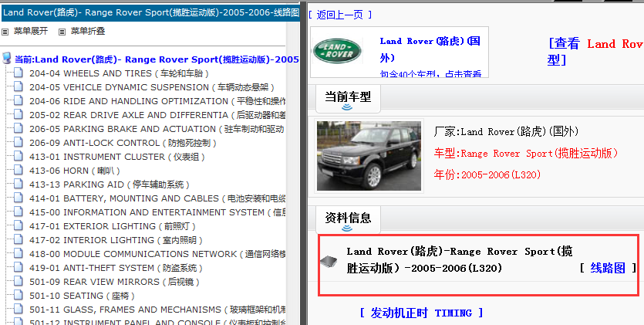Open 501-10 SEATING entry
The width and height of the screenshot is (644, 325).
click(83, 296)
